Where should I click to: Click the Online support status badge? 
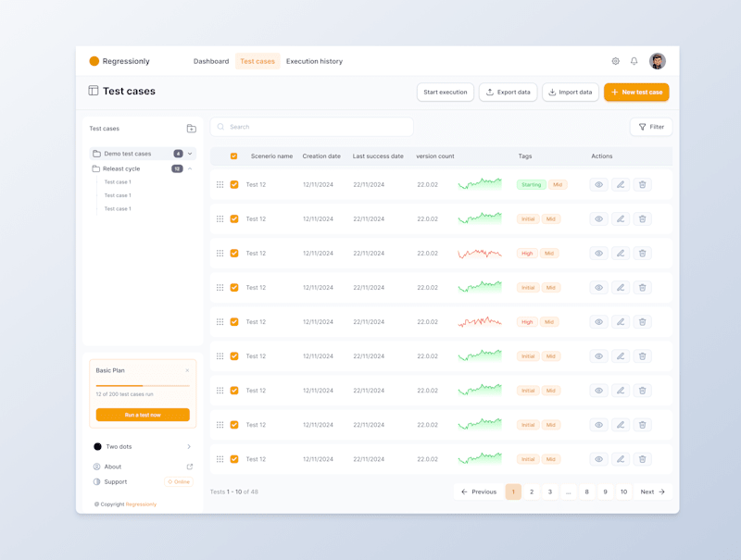179,481
